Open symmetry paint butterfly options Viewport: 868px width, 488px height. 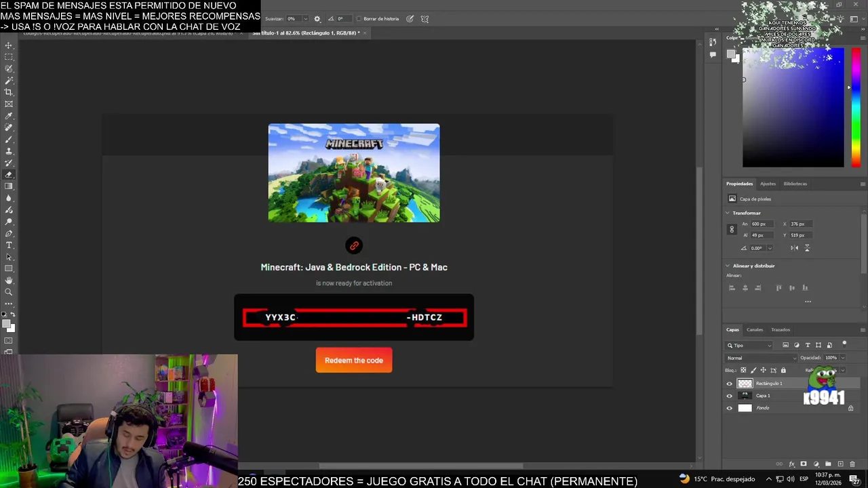[x=425, y=19]
